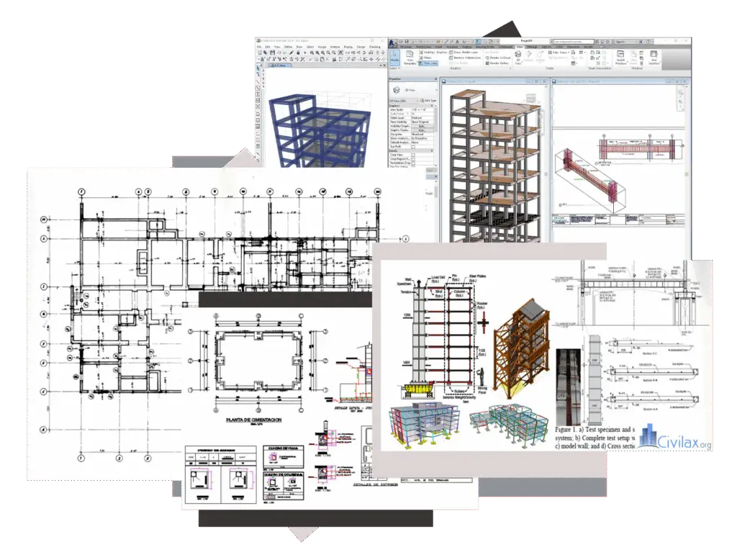Open View Templates in Revit ribbon
This screenshot has width=737, height=560.
410,58
